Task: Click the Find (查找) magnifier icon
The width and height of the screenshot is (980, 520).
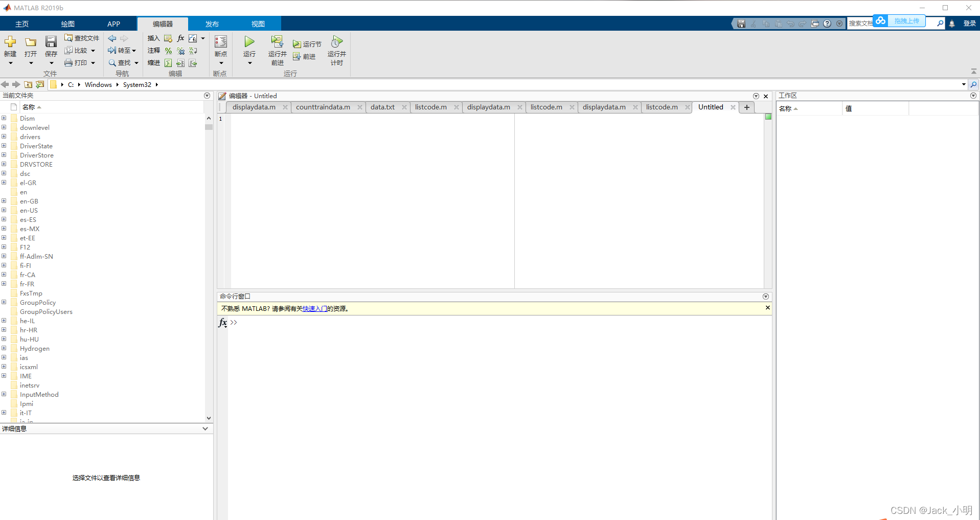Action: coord(112,62)
